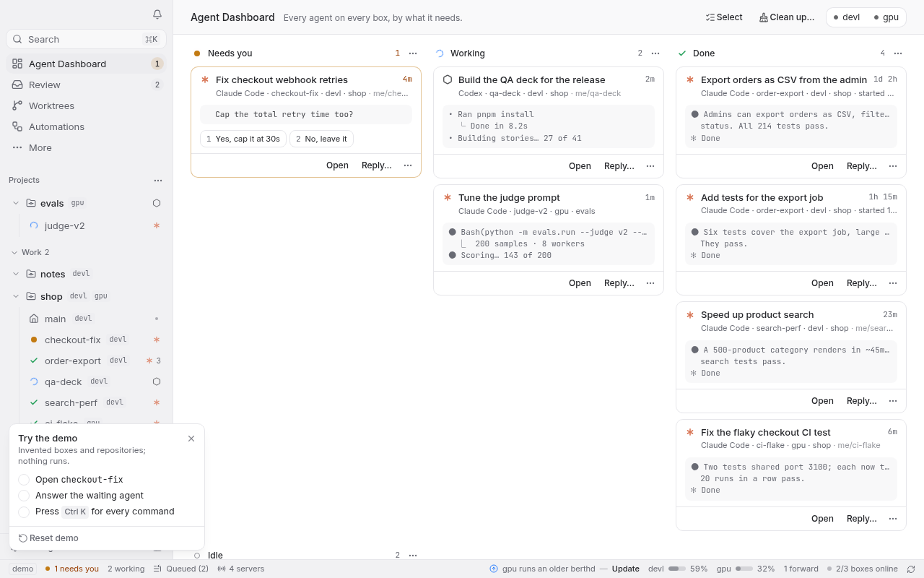Collapse the notes project
This screenshot has height=578, width=924.
click(16, 274)
